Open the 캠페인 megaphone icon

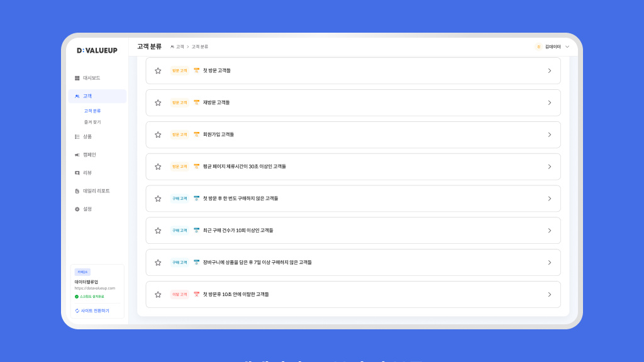77,155
